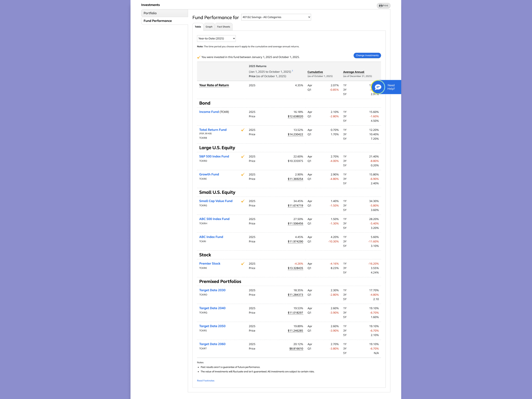
Task: Click Growth Fund price $11.369254
Action: 295,179
